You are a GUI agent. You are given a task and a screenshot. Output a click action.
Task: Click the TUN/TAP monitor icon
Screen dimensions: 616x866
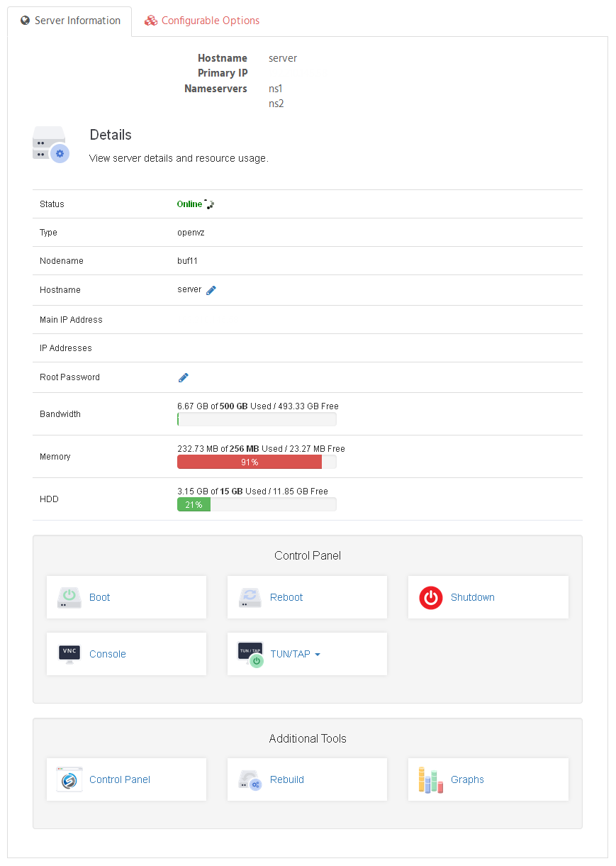250,654
